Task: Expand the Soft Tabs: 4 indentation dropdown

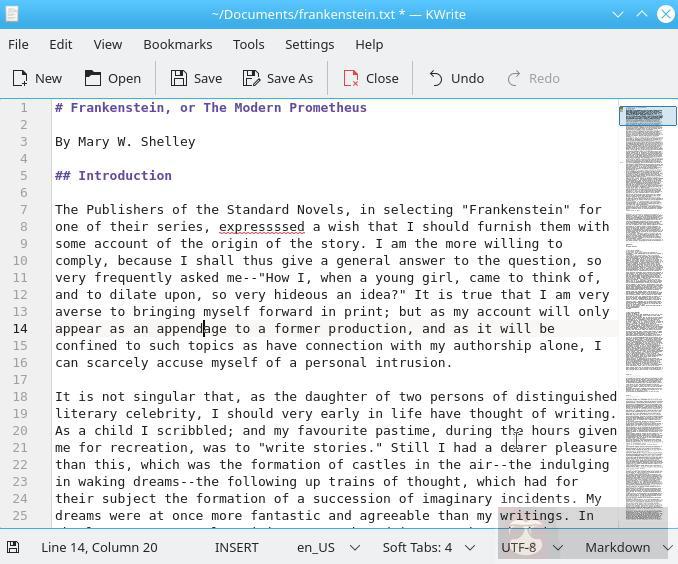Action: (x=427, y=547)
